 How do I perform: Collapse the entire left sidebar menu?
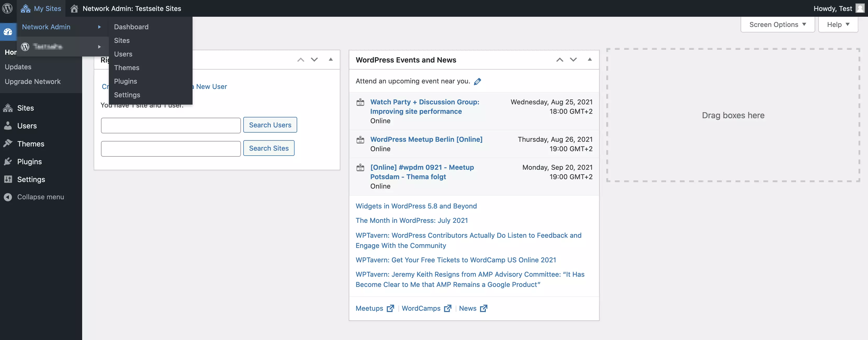(40, 197)
